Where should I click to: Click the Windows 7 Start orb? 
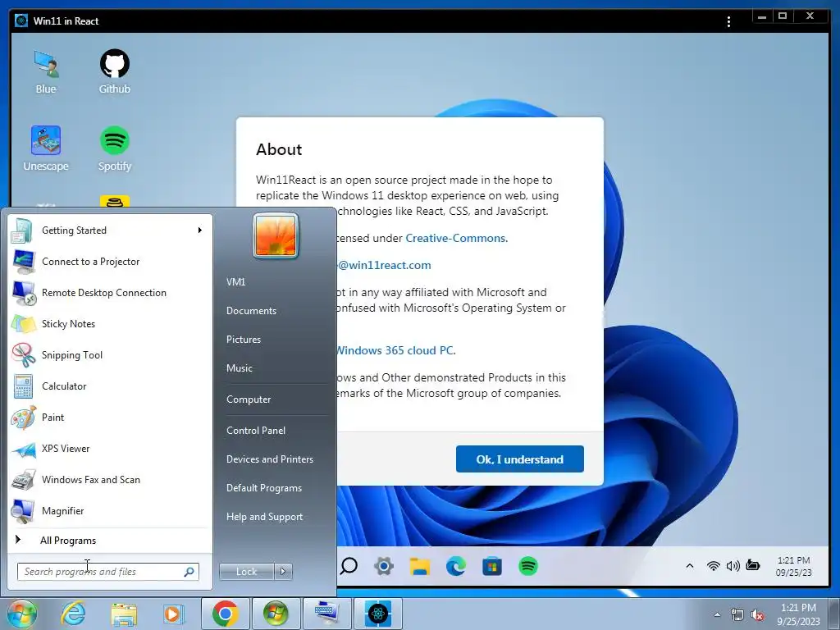coord(21,614)
